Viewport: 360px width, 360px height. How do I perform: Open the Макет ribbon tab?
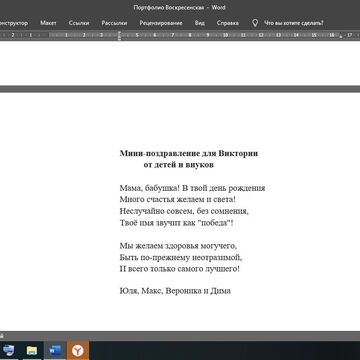click(48, 23)
